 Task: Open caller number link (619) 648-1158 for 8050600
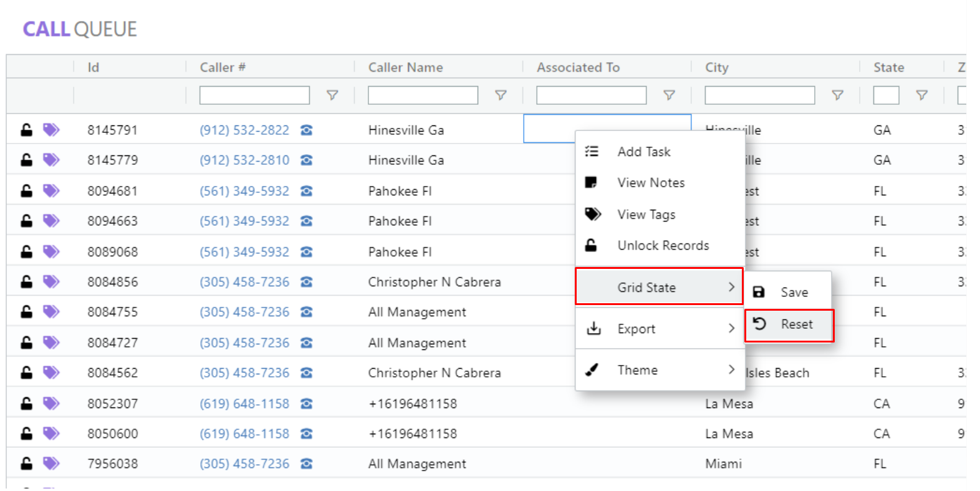[x=244, y=434]
